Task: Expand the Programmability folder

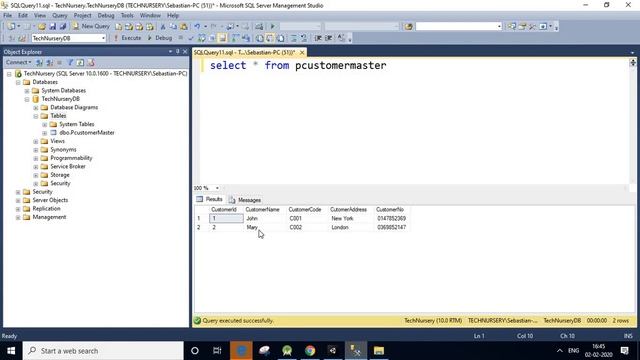Action: coord(36,158)
